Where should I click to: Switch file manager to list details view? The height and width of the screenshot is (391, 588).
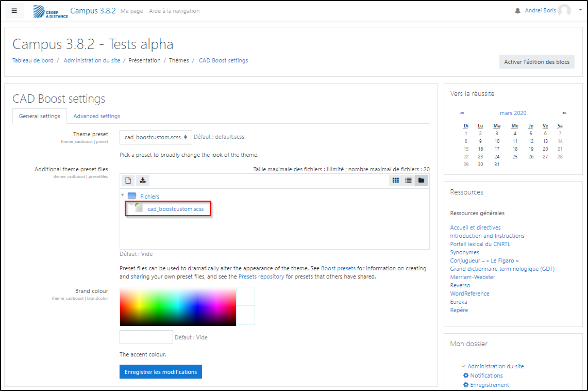coord(409,180)
